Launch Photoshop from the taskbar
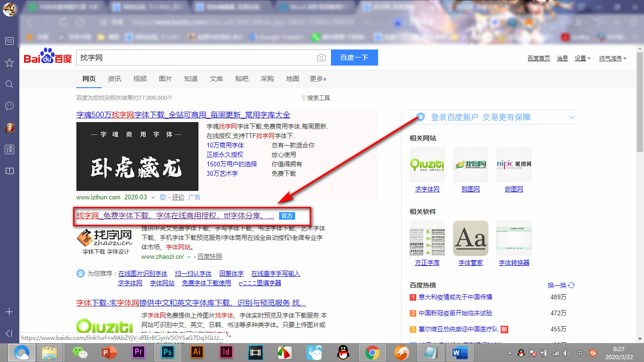Image resolution: width=644 pixels, height=362 pixels. pyautogui.click(x=167, y=352)
